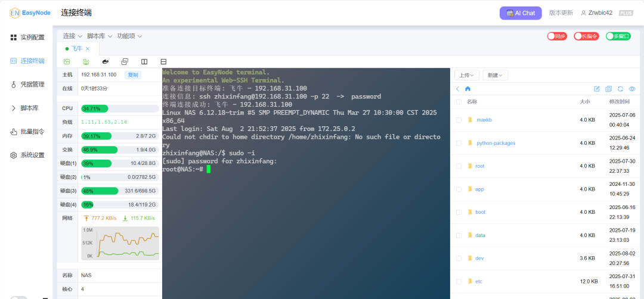Open the 功能项 dropdown menu

click(130, 36)
